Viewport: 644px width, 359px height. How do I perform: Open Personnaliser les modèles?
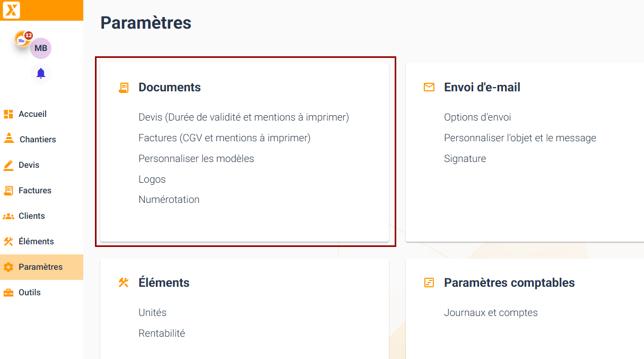point(196,158)
